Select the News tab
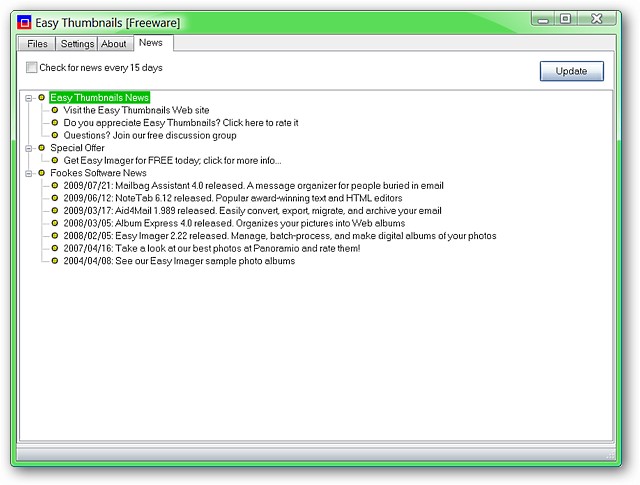640x485 pixels. point(151,42)
